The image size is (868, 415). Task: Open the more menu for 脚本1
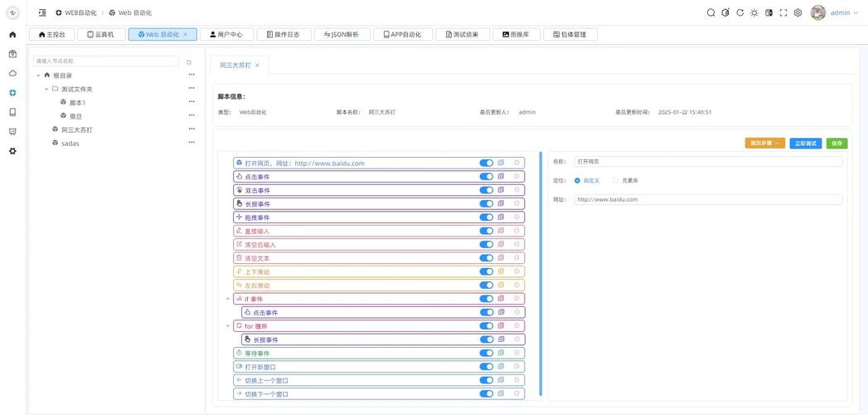[192, 102]
